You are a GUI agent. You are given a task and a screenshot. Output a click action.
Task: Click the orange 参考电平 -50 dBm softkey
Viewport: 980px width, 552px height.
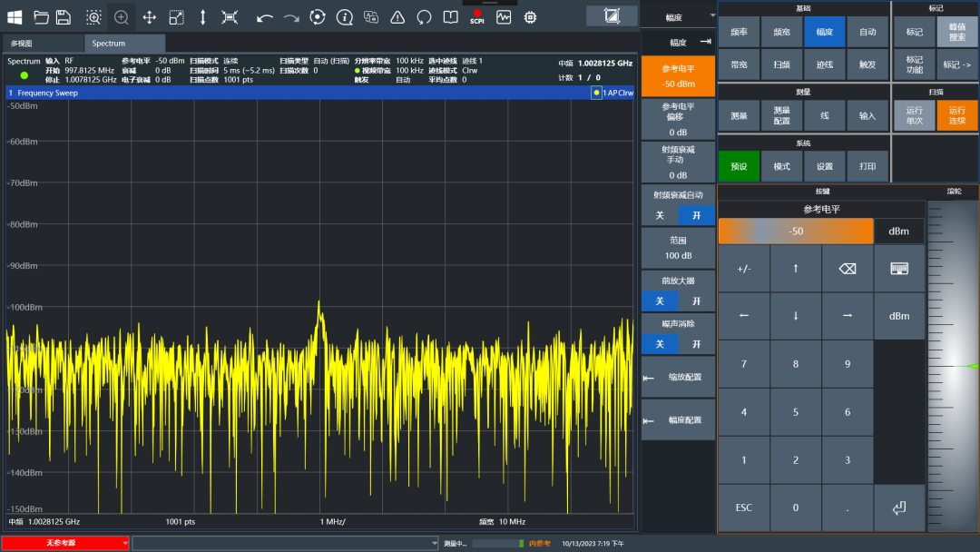point(678,76)
